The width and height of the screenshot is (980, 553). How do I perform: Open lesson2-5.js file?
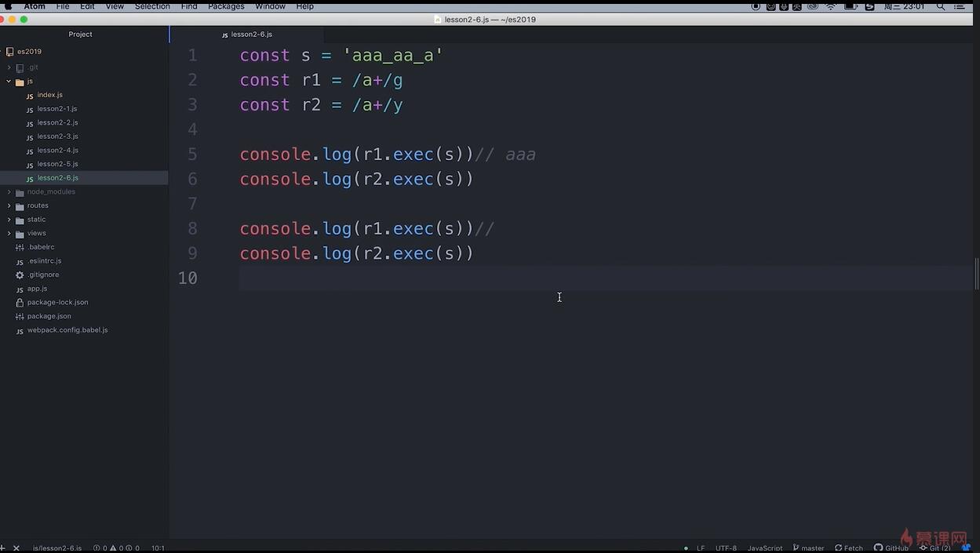pos(57,164)
